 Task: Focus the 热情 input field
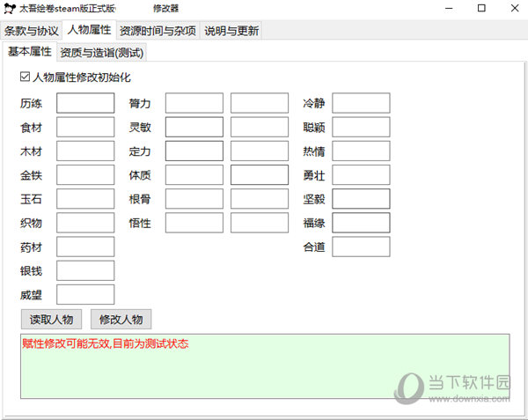pos(362,151)
